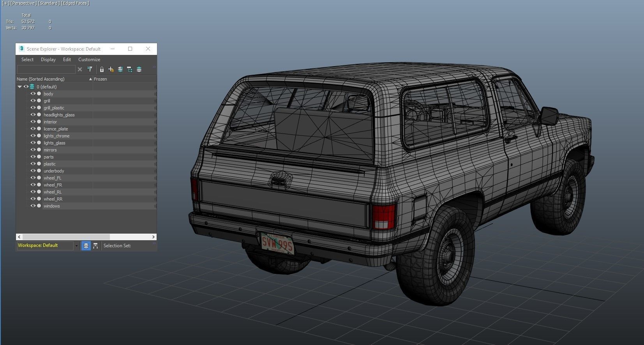This screenshot has height=345, width=644.
Task: Click the license plate on the truck
Action: [277, 243]
